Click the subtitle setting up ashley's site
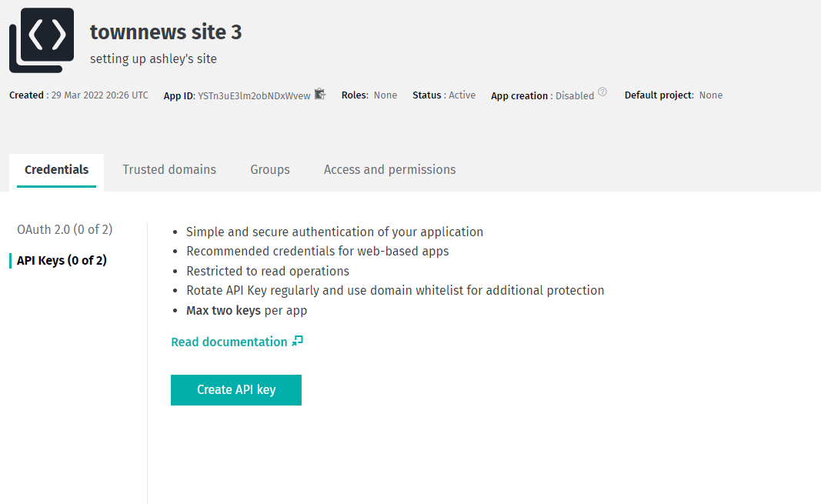 (x=154, y=58)
